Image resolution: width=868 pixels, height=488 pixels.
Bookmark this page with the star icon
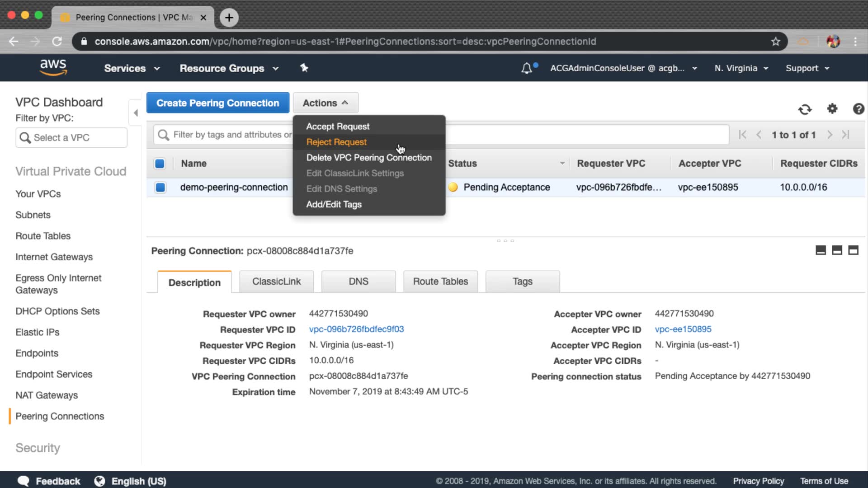[x=776, y=42]
